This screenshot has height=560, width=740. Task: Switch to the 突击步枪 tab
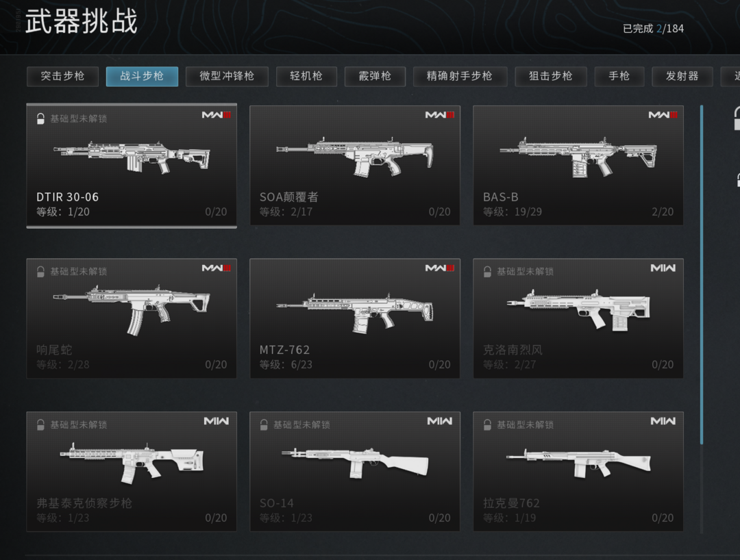coord(62,77)
